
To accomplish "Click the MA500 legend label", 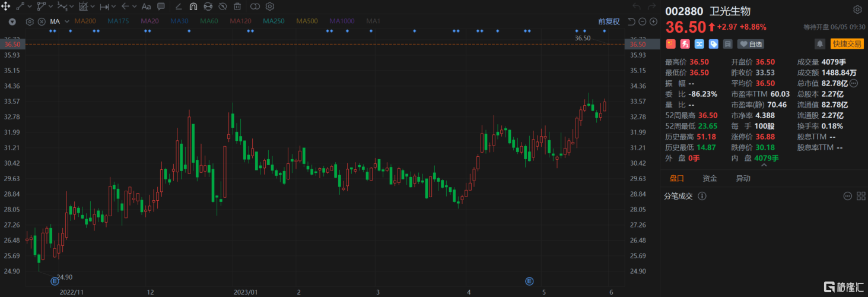I will 307,21.
